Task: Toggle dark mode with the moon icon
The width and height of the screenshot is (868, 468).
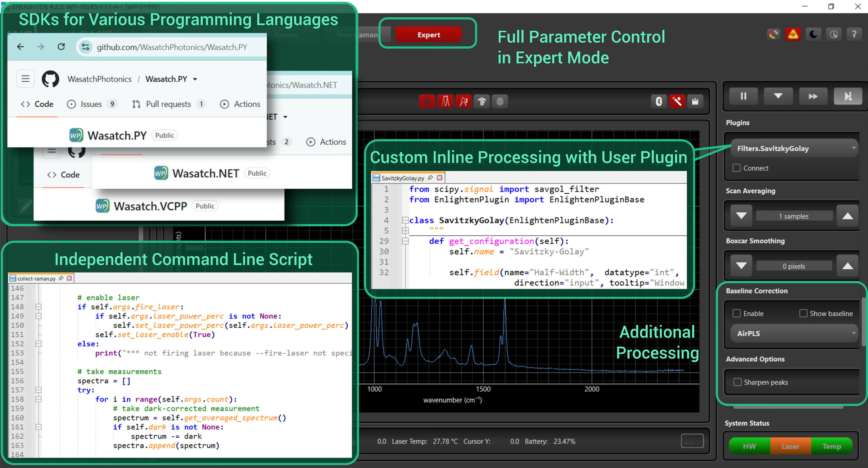Action: 813,35
